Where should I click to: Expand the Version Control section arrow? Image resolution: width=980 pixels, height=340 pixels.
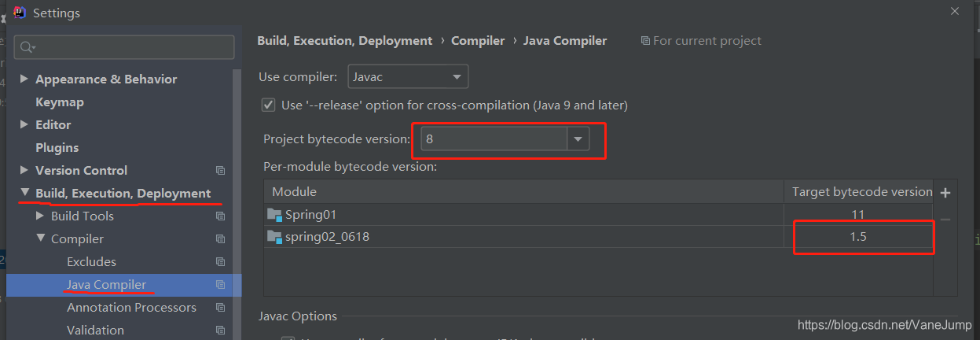[24, 170]
